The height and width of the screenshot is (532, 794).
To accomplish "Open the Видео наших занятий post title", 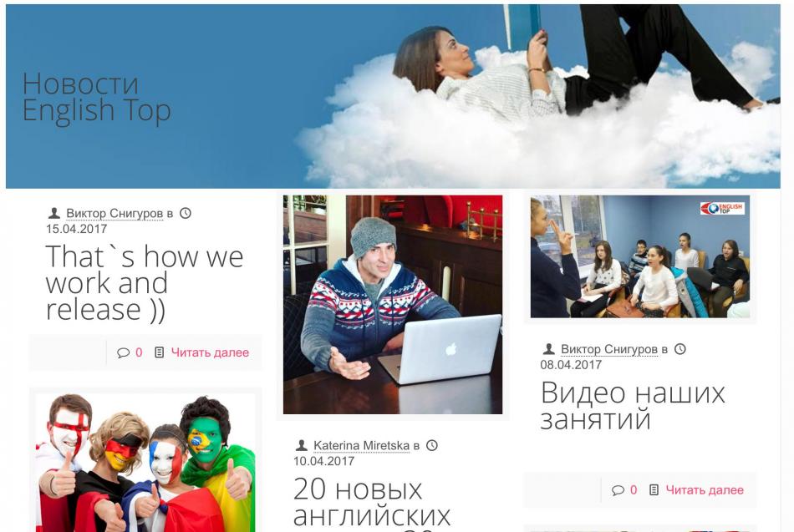I will 633,406.
